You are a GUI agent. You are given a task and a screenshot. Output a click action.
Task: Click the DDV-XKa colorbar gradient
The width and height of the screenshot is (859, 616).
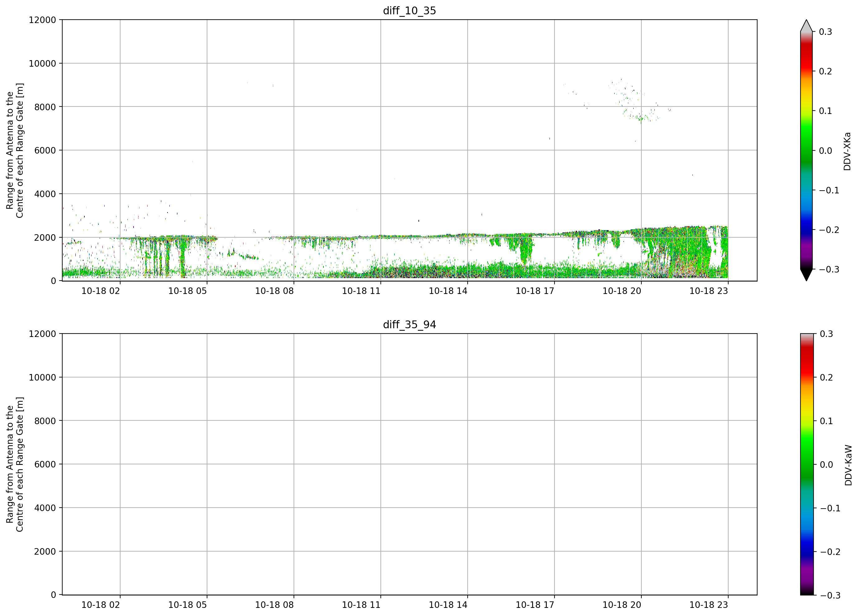806,150
